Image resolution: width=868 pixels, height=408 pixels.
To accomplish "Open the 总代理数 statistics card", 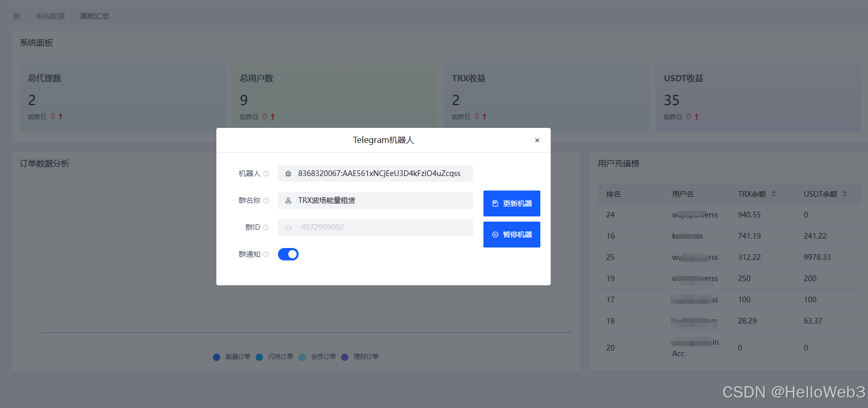I will click(x=123, y=98).
